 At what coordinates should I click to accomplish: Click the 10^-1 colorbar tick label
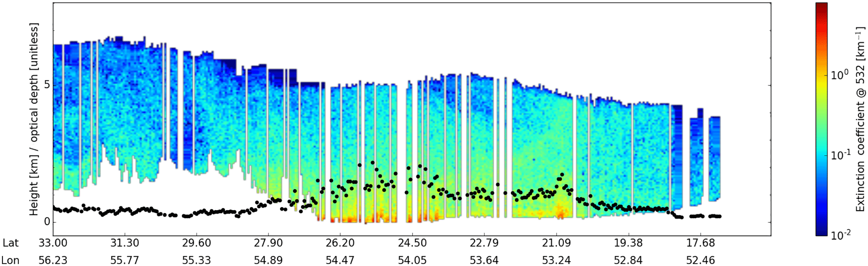pos(840,155)
